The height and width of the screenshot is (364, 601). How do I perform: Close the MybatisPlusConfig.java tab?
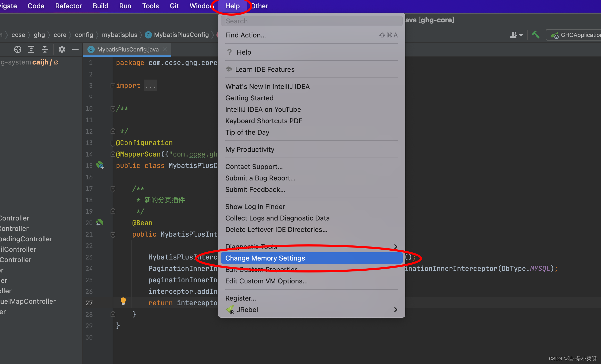point(165,49)
